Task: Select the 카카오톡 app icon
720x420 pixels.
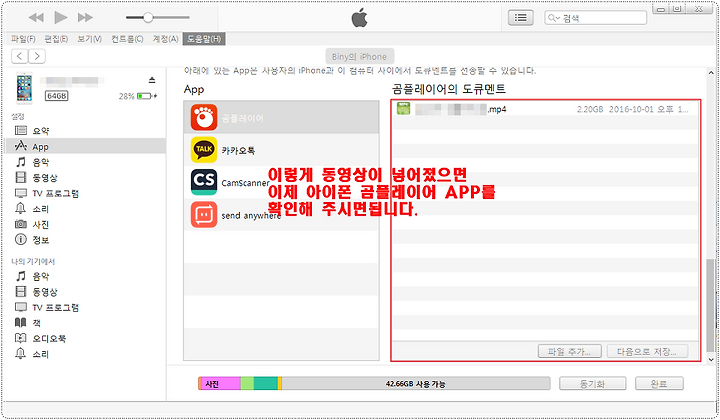Action: click(204, 150)
